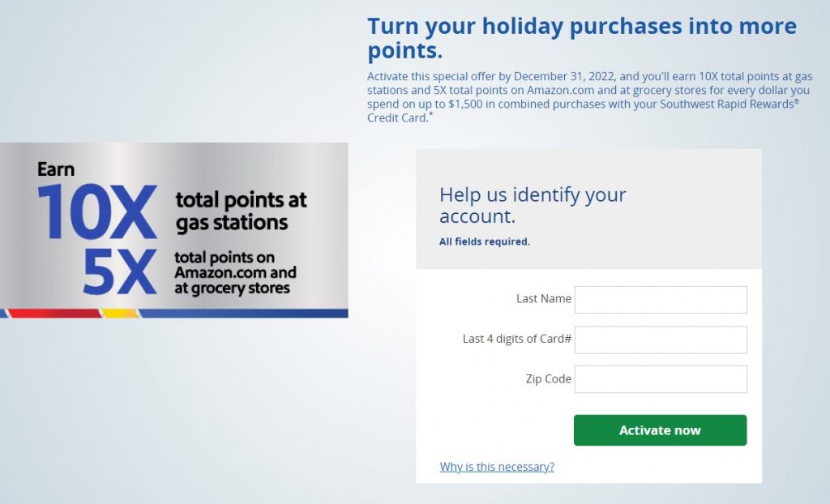Click the 'Zip Code' field label
830x504 pixels.
point(549,378)
